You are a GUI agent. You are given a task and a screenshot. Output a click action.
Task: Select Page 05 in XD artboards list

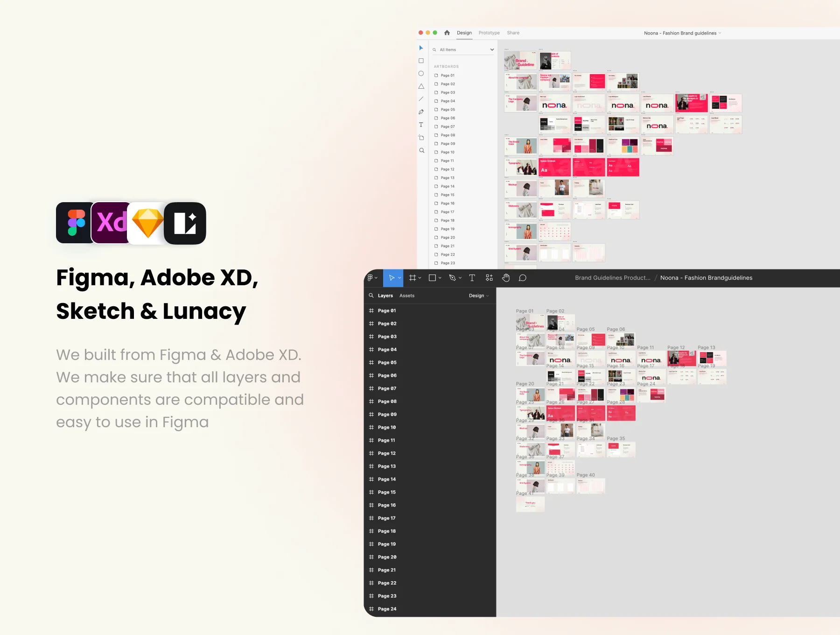click(x=445, y=110)
